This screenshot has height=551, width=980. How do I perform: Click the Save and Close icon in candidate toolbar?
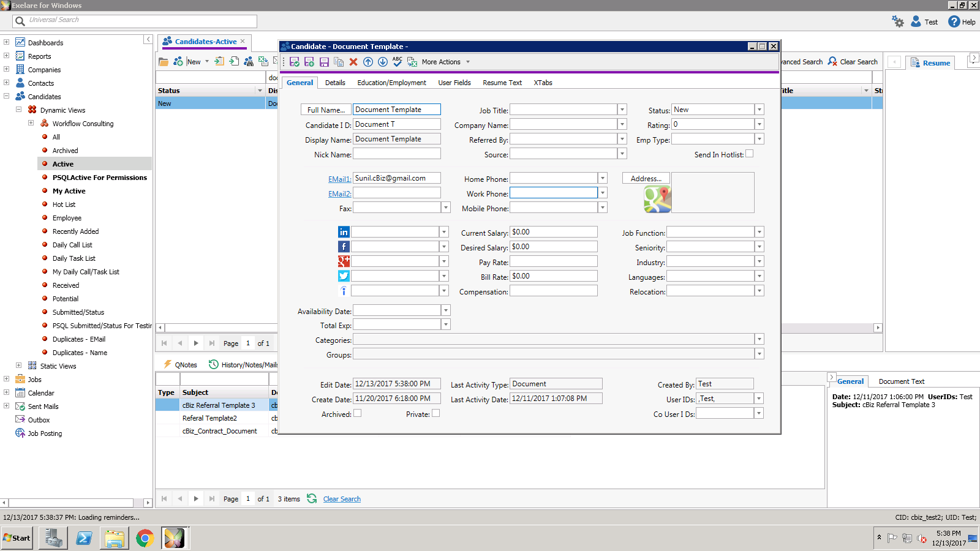click(295, 62)
